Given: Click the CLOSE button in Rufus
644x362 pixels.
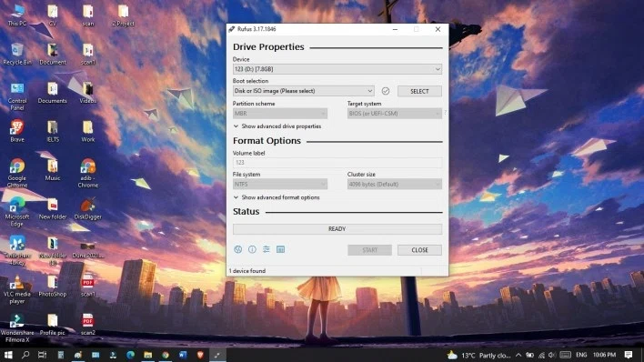Looking at the screenshot, I should coord(419,250).
